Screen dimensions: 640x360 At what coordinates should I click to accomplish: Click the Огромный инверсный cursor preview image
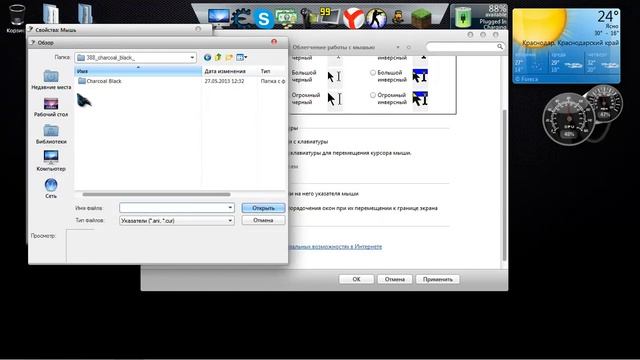tap(420, 99)
